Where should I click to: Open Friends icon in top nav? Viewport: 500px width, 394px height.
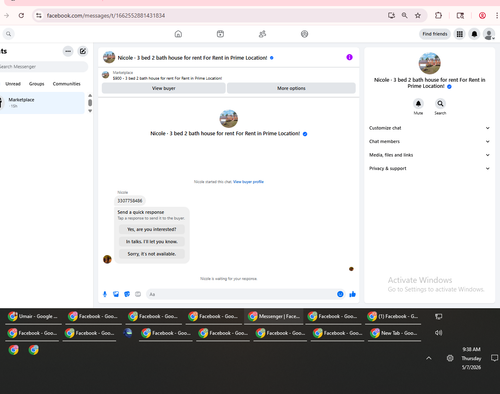point(262,34)
